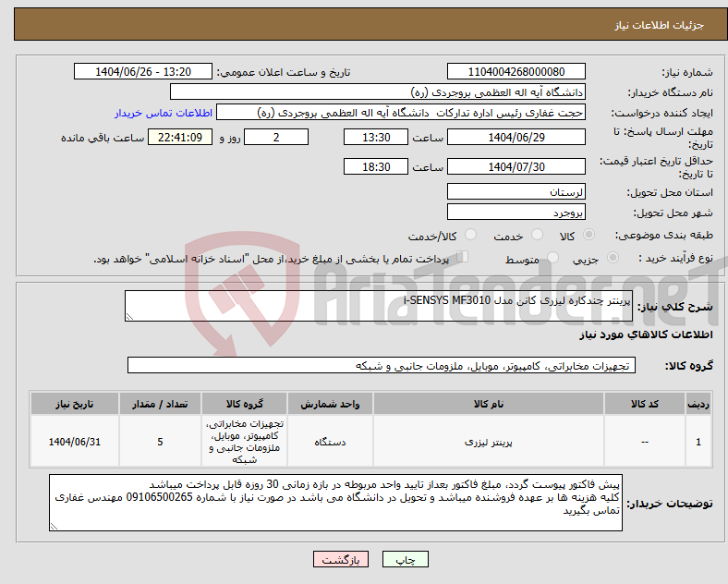Click the چاپ (print) button
Viewport: 728px width, 584px height.
pos(405,559)
